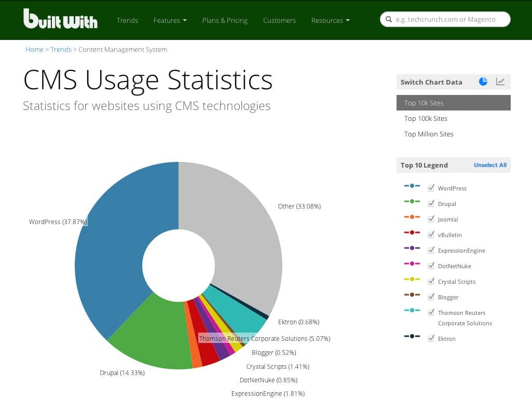Click the Thomson Reuters legend line marker

(x=412, y=310)
